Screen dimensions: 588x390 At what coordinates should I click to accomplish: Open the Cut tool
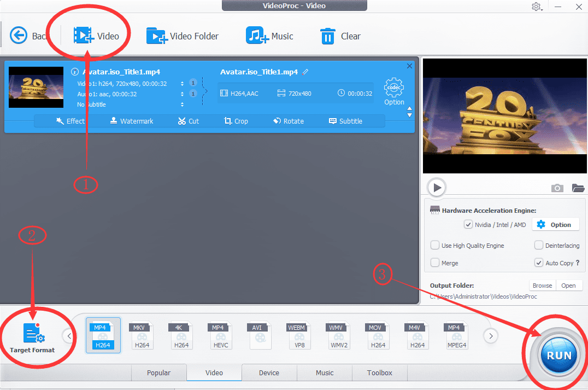click(188, 121)
